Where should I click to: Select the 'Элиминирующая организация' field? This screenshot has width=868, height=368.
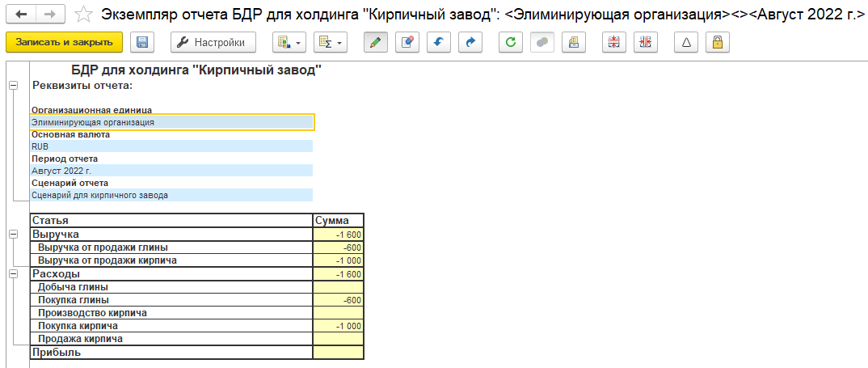[171, 123]
